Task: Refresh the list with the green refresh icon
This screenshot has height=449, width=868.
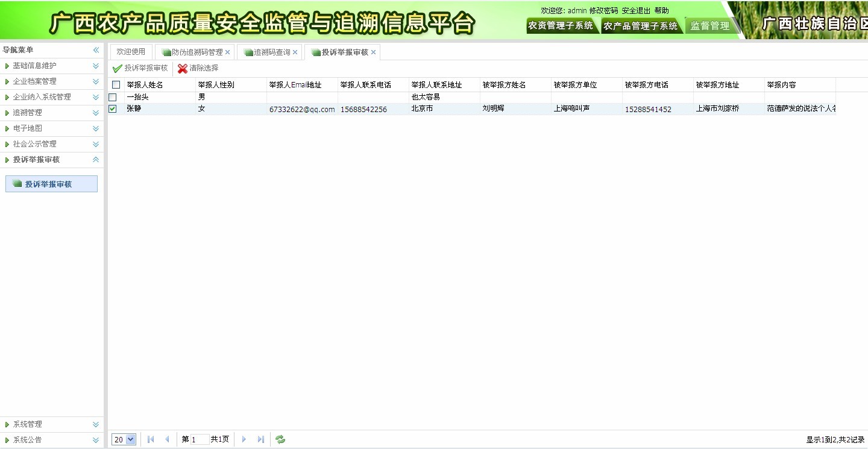Action: tap(279, 439)
